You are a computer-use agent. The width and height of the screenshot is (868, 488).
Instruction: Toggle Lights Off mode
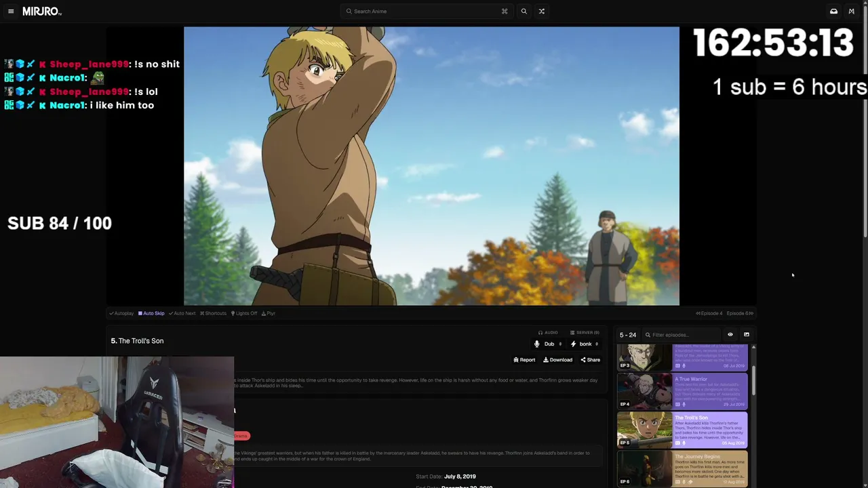pos(244,313)
